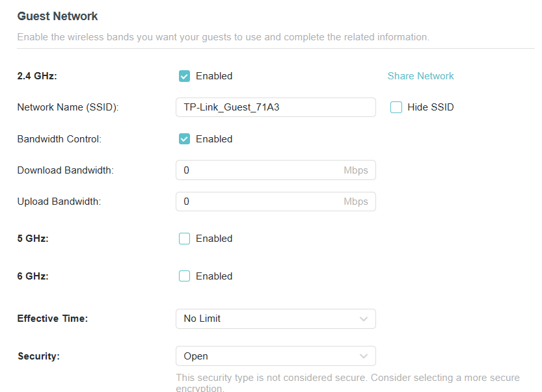Enable the 6 GHz guest band
542x392 pixels.
coord(185,276)
